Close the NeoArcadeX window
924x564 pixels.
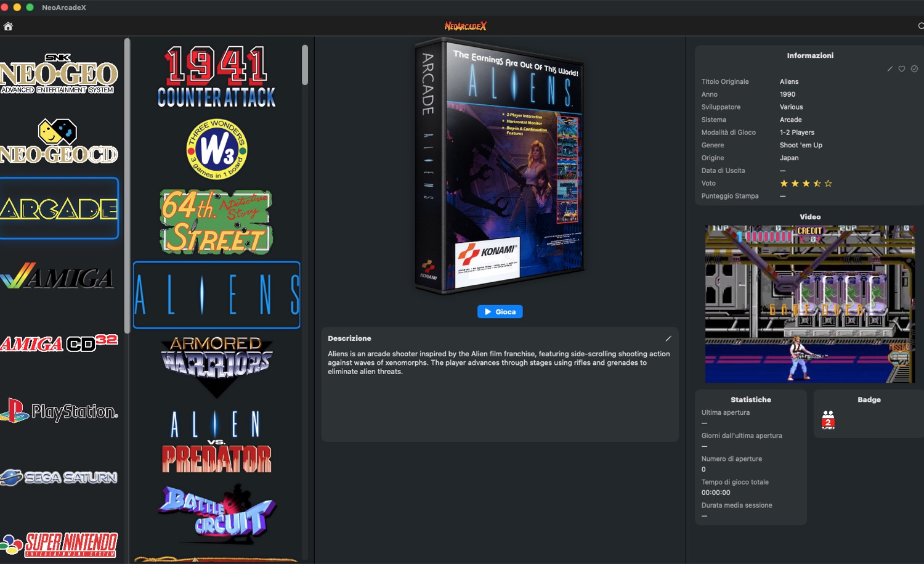coord(5,7)
